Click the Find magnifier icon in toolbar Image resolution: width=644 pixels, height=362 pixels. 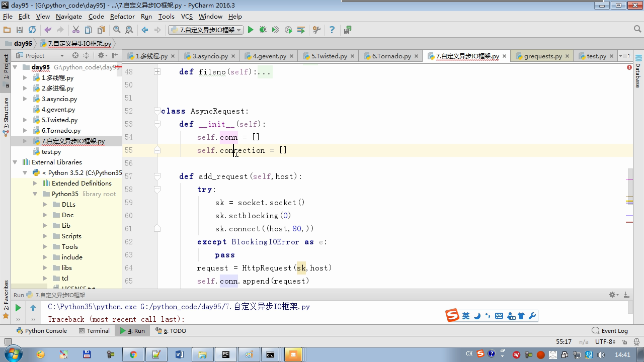[117, 30]
